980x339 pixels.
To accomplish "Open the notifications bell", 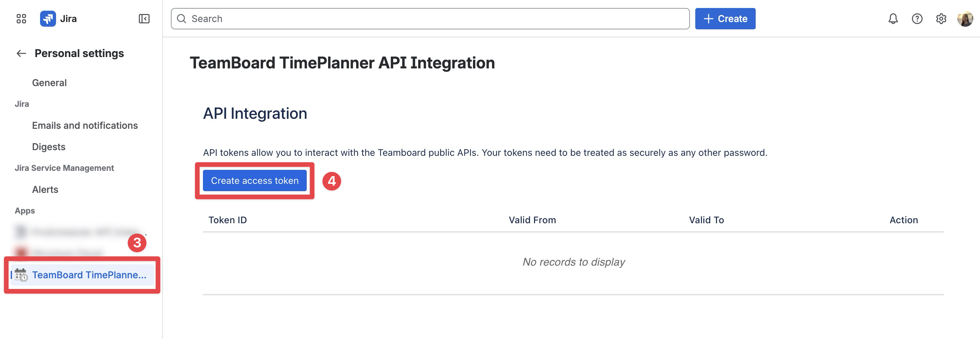I will pos(893,19).
